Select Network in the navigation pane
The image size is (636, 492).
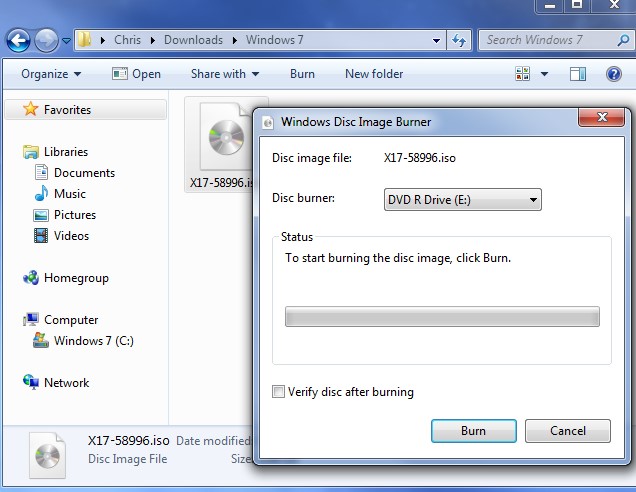(67, 383)
